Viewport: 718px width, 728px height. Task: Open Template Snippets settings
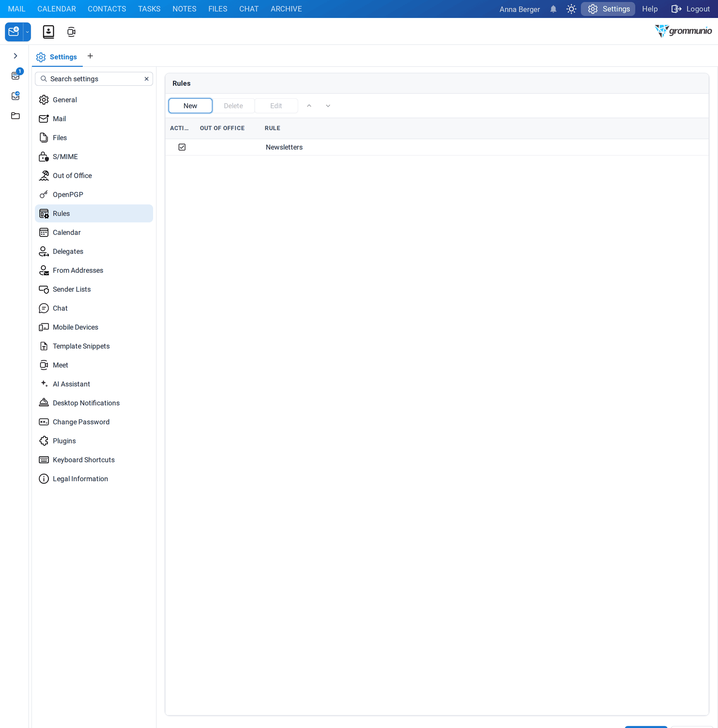pos(94,346)
